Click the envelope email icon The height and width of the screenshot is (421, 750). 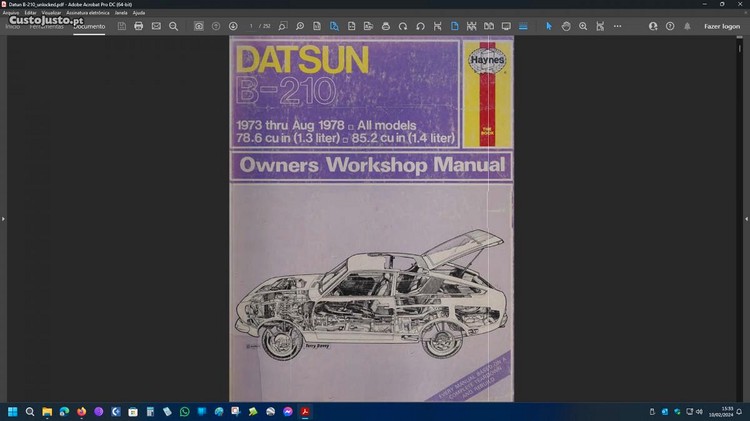[x=156, y=26]
